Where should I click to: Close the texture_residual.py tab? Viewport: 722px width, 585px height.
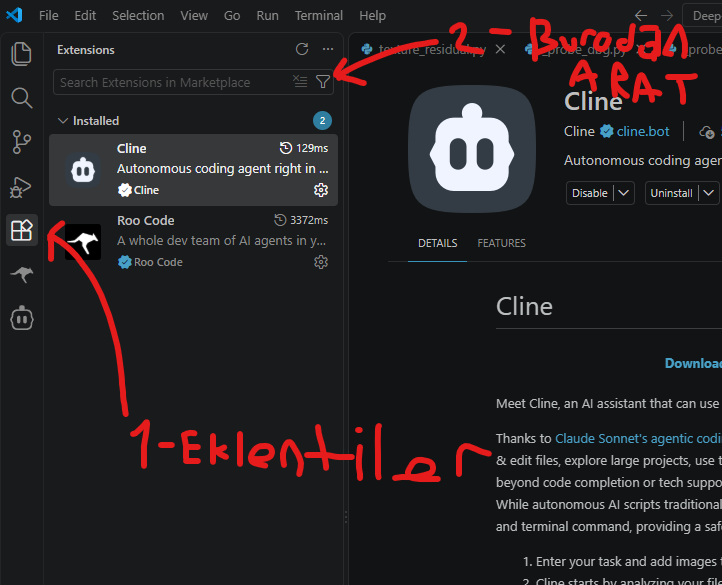[x=501, y=49]
